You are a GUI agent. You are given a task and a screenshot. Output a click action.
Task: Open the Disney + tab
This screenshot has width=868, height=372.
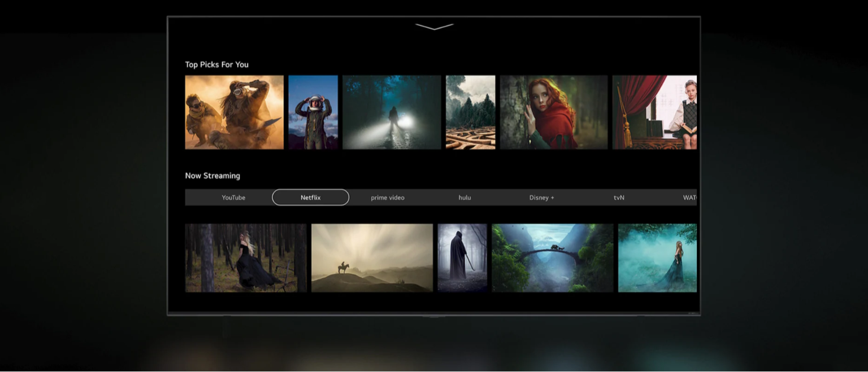click(x=541, y=198)
